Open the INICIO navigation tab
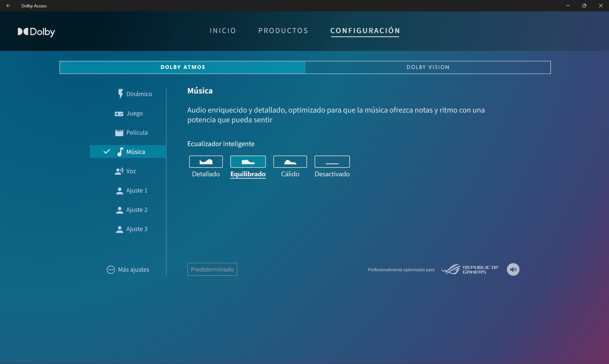 (x=223, y=31)
